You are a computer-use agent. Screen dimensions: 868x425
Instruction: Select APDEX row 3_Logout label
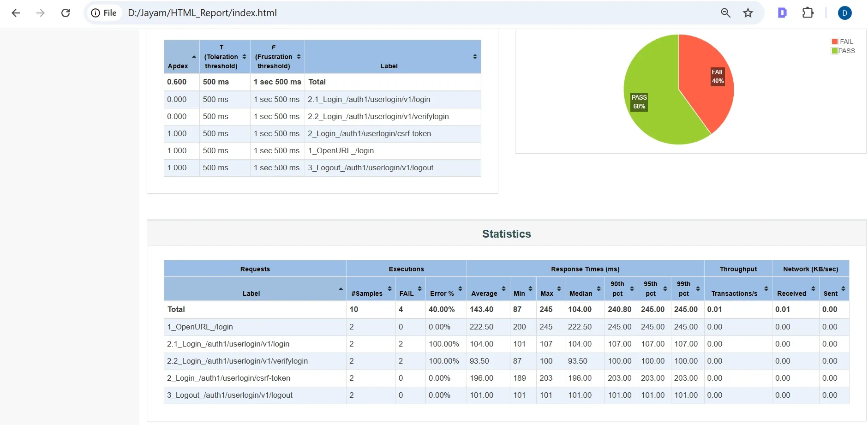click(371, 168)
